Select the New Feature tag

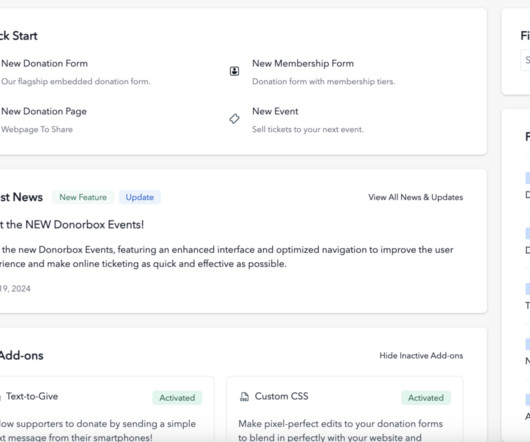point(83,197)
